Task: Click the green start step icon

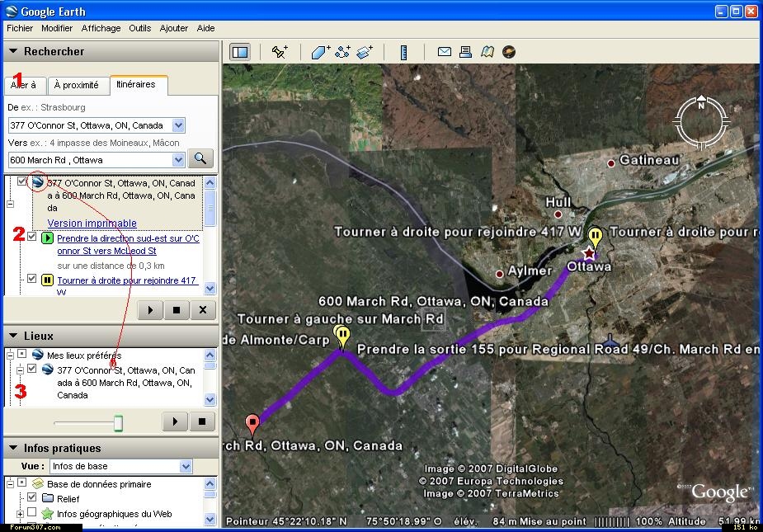Action: click(x=47, y=238)
